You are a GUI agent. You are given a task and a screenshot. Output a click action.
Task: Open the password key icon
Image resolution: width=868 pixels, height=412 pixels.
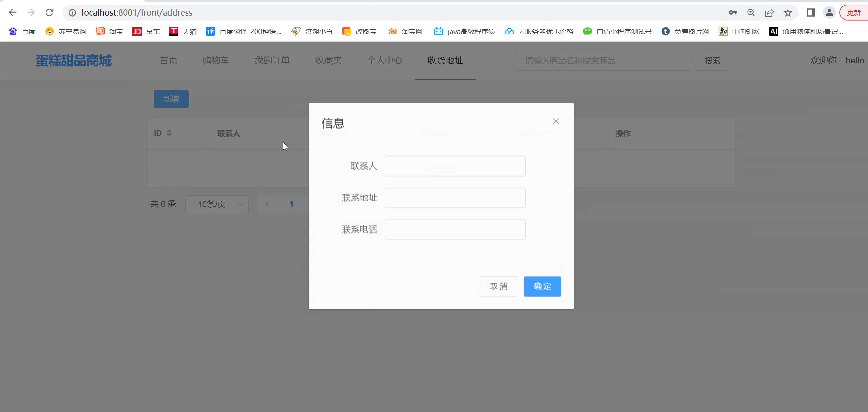coord(732,12)
